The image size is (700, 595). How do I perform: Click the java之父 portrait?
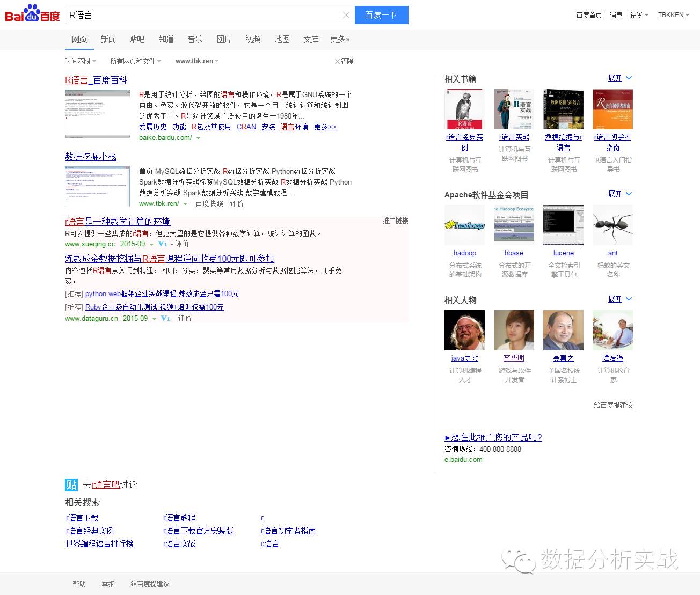tap(465, 330)
